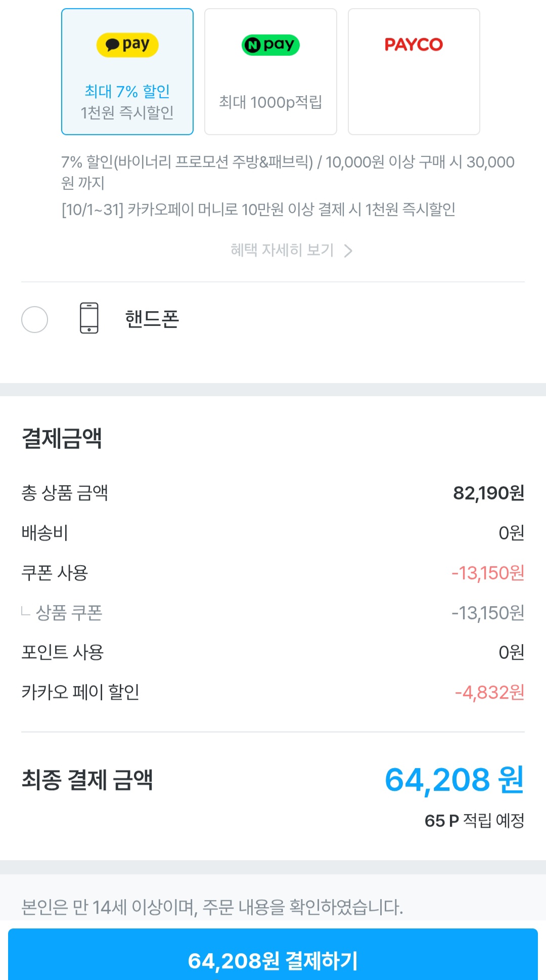Click the red -13,150원 coupon amount
This screenshot has width=546, height=980.
(487, 573)
